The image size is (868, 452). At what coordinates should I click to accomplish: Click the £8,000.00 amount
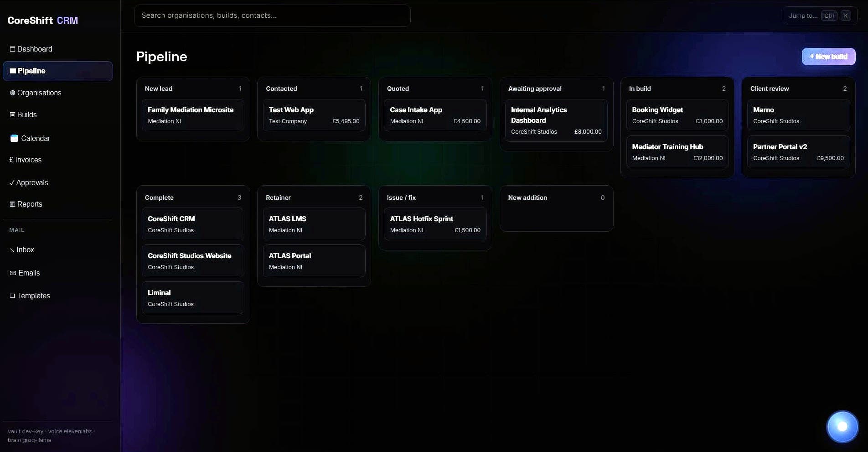click(588, 132)
